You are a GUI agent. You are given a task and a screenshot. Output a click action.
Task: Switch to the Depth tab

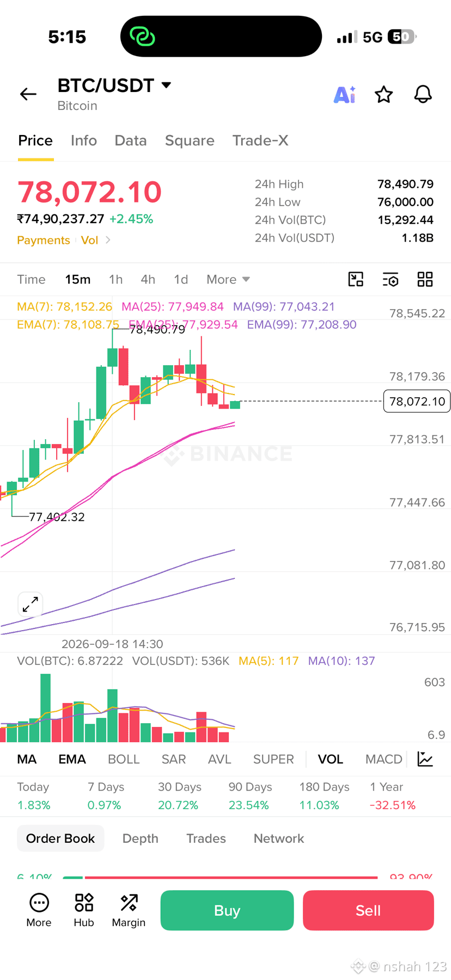pos(141,839)
